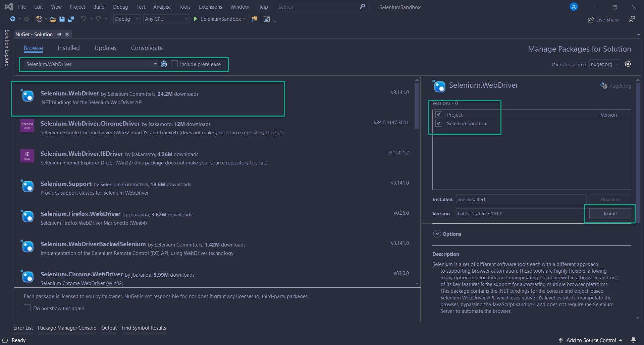Open the Version 'Latest stable 3.141.0' dropdown
The height and width of the screenshot is (345, 644).
(x=521, y=213)
